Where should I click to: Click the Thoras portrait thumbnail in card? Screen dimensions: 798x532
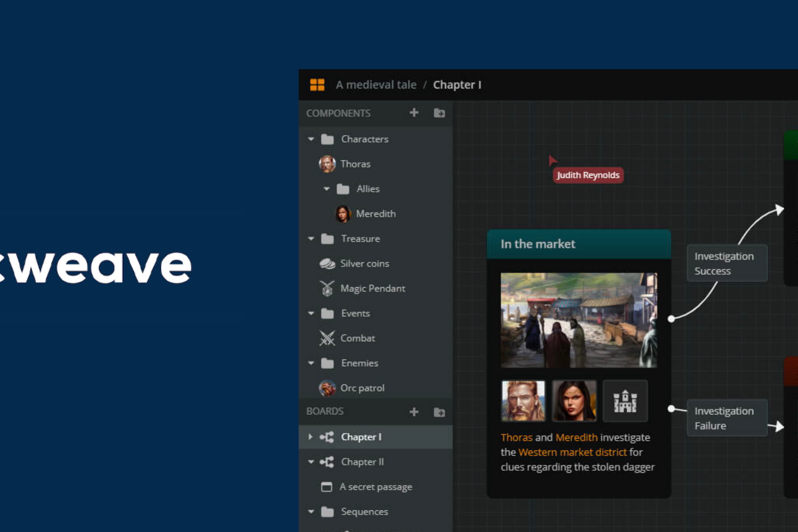click(x=523, y=401)
